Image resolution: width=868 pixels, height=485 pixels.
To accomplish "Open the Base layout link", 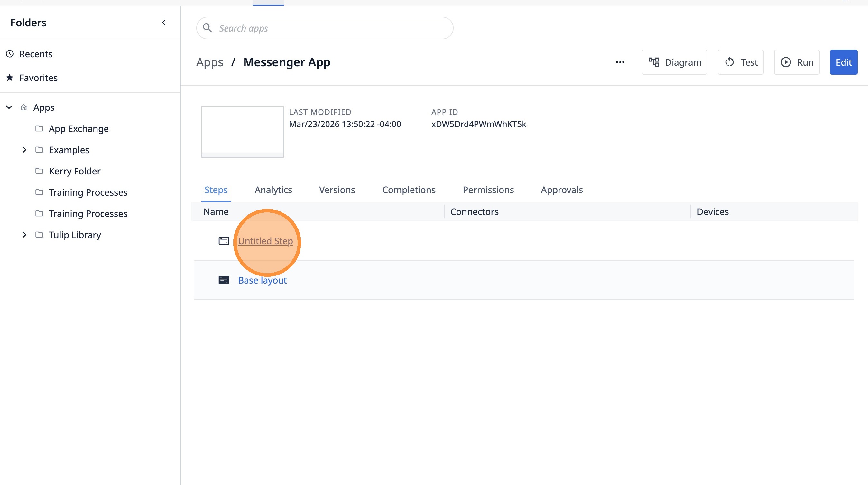I will (x=262, y=280).
